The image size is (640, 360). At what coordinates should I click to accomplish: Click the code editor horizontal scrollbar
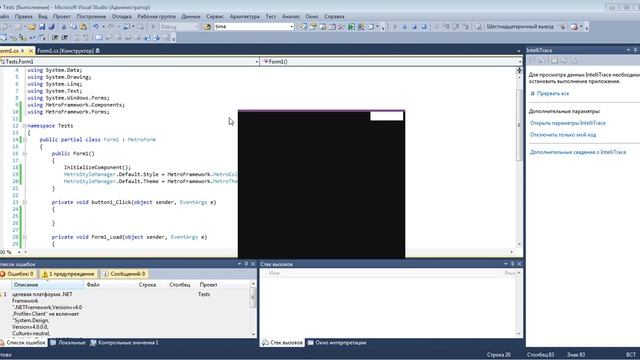click(x=269, y=252)
